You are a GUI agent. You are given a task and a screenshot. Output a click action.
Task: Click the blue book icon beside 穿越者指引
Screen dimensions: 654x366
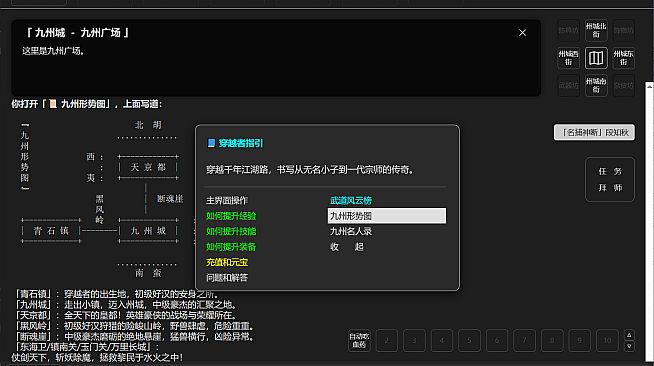[x=211, y=143]
